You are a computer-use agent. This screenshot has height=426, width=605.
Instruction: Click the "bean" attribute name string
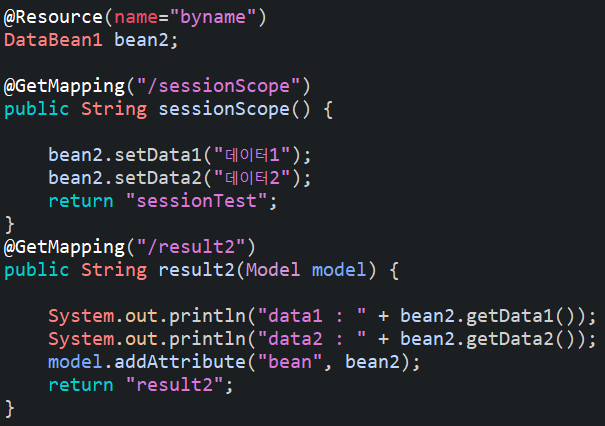[290, 362]
